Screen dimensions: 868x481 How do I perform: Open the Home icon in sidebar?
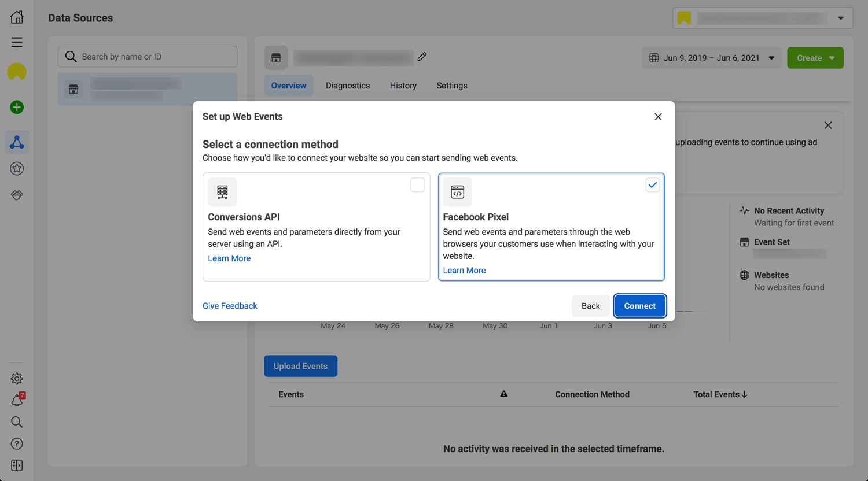(17, 17)
